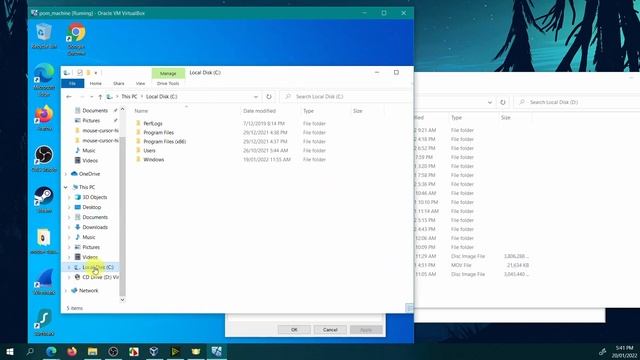Focus the Search Local Disk (D:) box

pos(576,102)
